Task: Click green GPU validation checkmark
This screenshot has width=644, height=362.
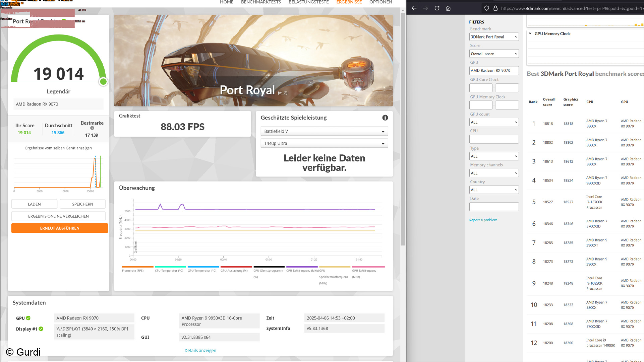Action: click(x=28, y=318)
